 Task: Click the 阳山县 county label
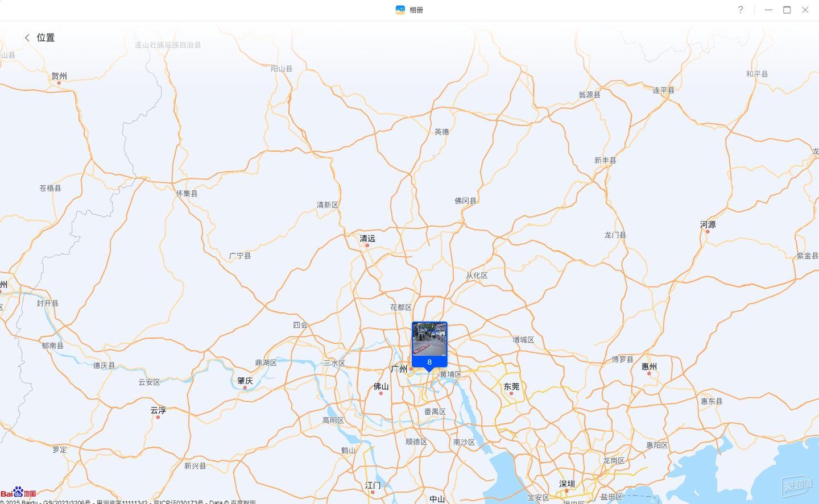[x=282, y=69]
